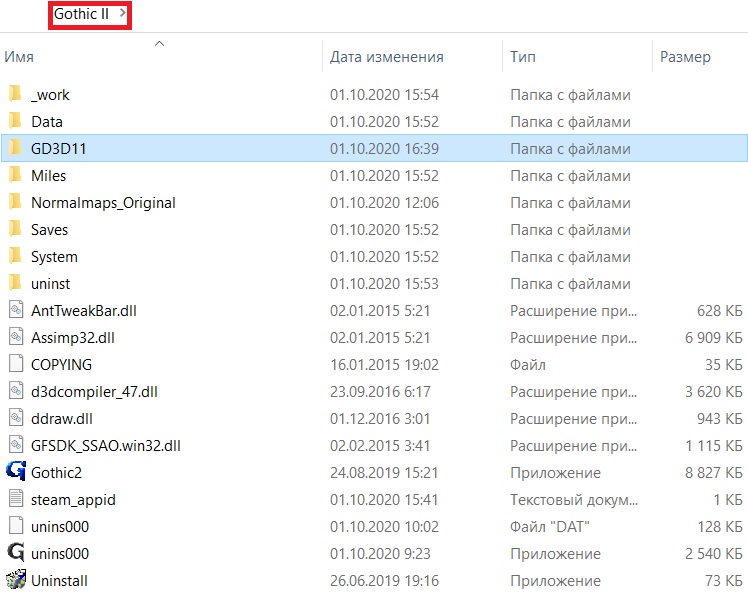Click the GD3D11 folder icon
This screenshot has height=592, width=748.
tap(15, 148)
